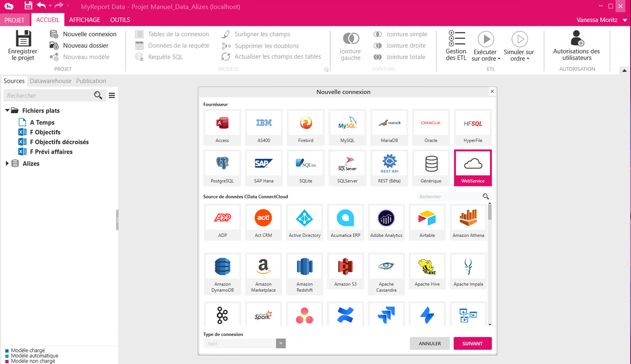Click the user name Vanessa Moritz

click(x=597, y=20)
